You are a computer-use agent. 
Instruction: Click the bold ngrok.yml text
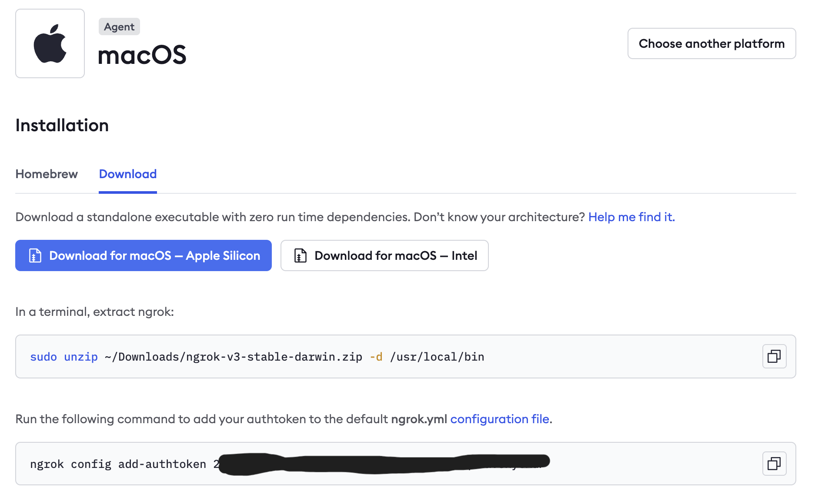pyautogui.click(x=419, y=419)
